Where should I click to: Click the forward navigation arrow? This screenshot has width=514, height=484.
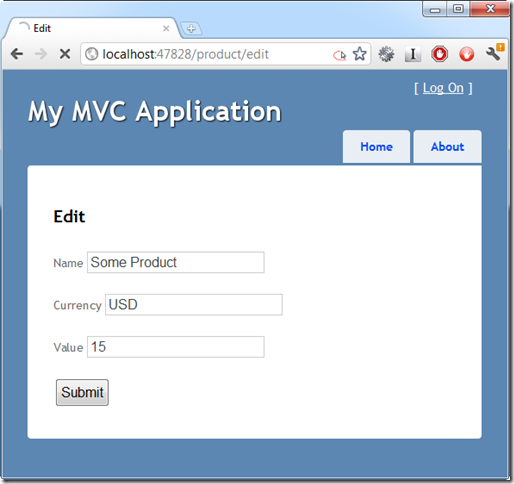pos(41,54)
